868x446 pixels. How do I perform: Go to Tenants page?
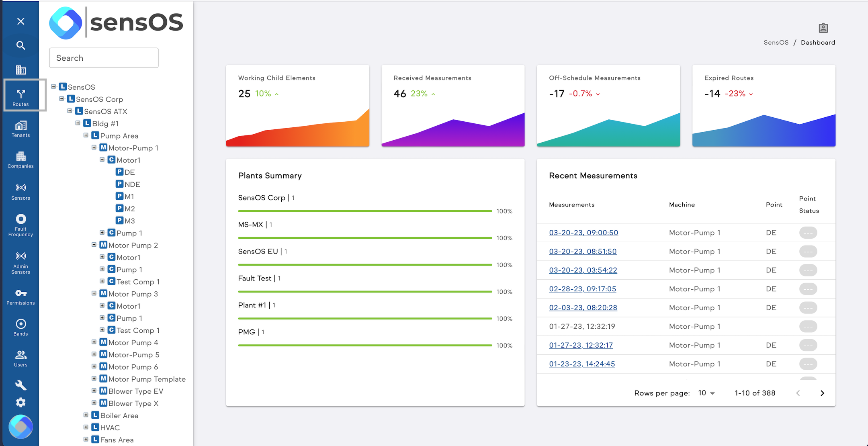[x=21, y=129]
